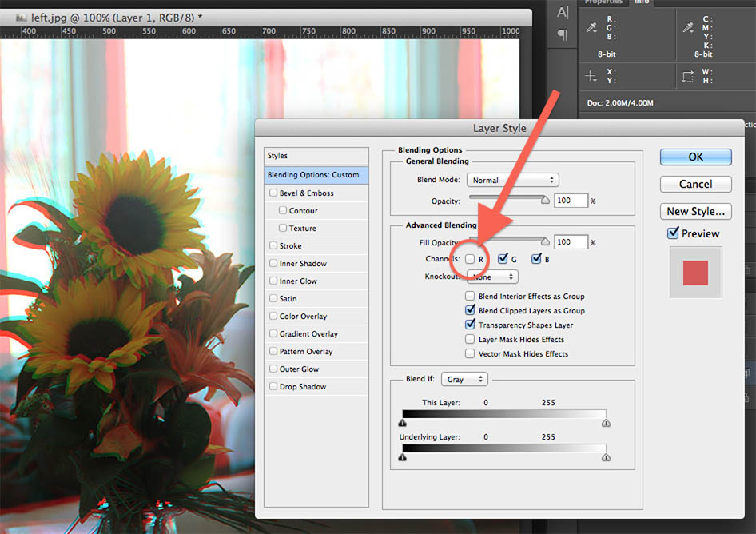This screenshot has height=534, width=756.
Task: Uncheck the G channel checkbox
Action: point(503,258)
